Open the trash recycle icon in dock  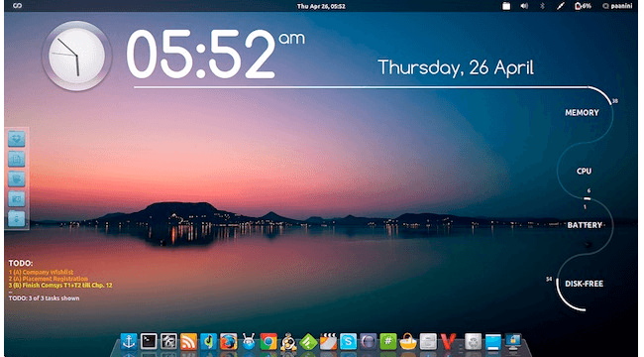473,341
